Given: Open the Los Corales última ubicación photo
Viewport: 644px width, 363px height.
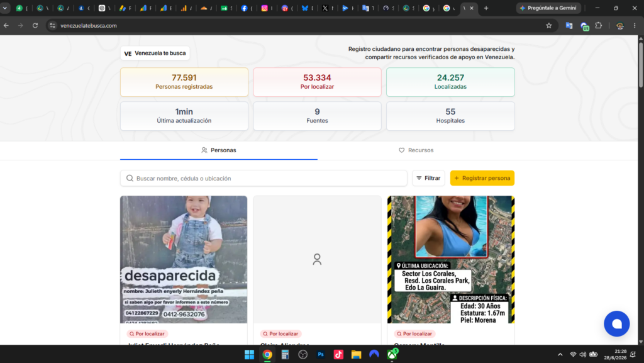Looking at the screenshot, I should click(x=451, y=260).
